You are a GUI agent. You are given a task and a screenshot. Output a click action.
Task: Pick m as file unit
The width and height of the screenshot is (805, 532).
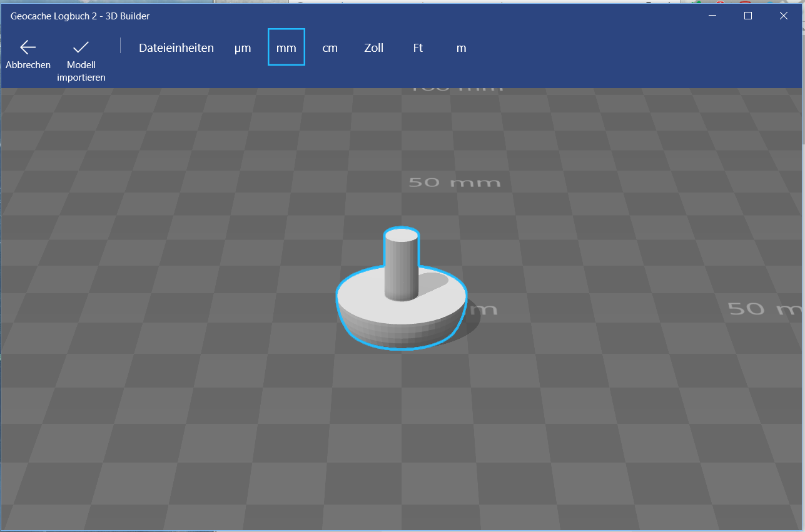point(462,48)
